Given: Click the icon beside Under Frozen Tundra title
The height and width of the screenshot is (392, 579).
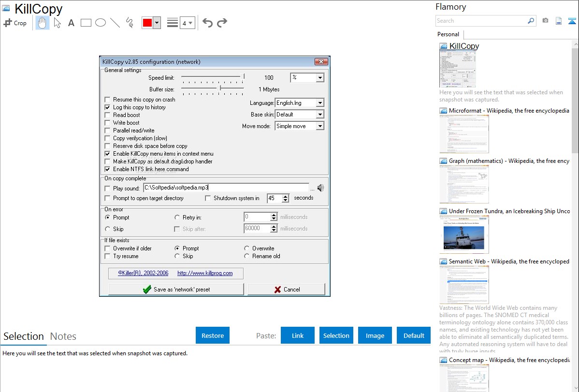Looking at the screenshot, I should [443, 211].
